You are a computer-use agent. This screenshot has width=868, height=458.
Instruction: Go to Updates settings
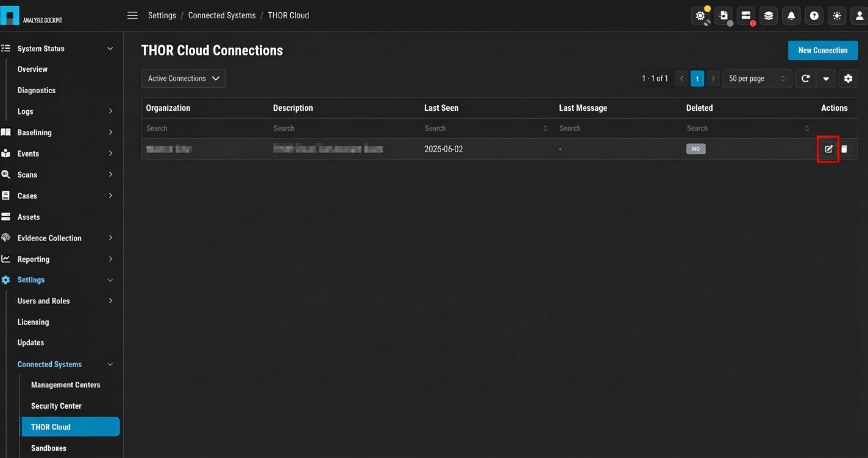tap(30, 343)
